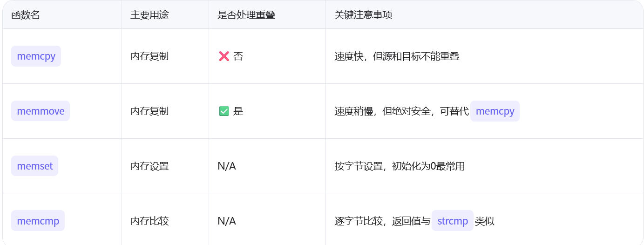Click the 函数名 column header
The image size is (644, 245).
point(26,15)
